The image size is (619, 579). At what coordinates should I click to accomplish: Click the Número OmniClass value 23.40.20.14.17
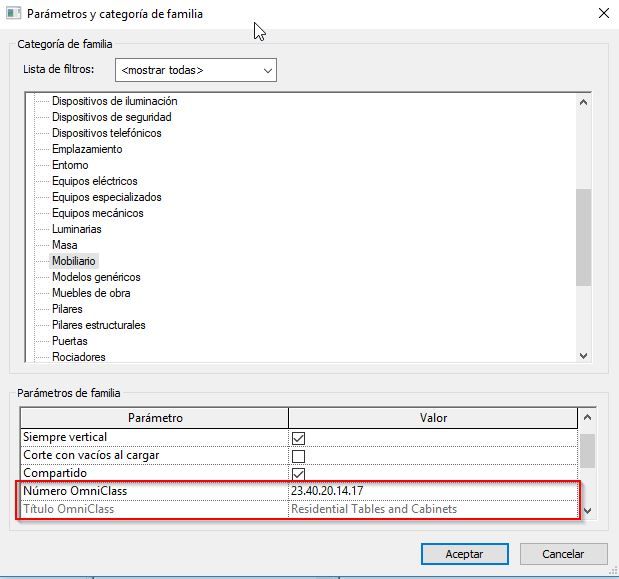(433, 491)
